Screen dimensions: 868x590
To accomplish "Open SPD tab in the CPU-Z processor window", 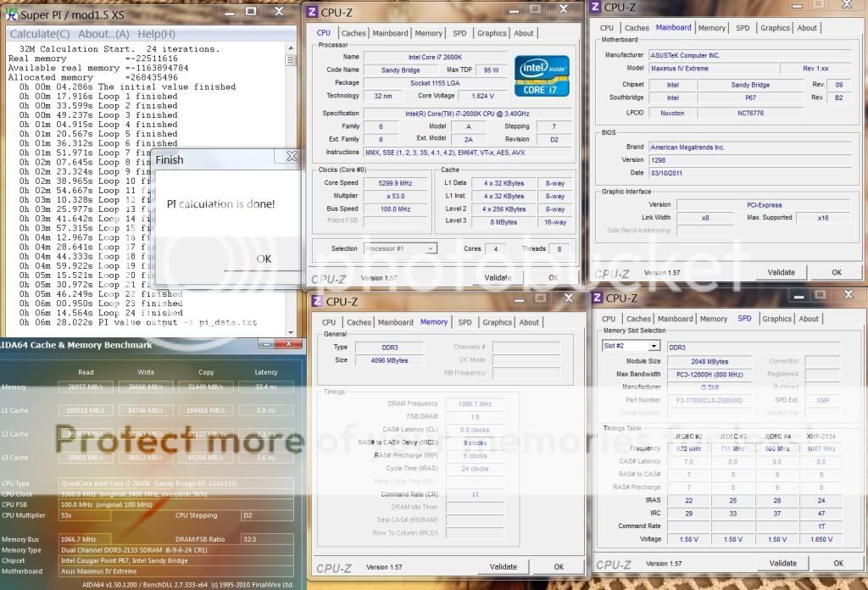I will coord(459,33).
